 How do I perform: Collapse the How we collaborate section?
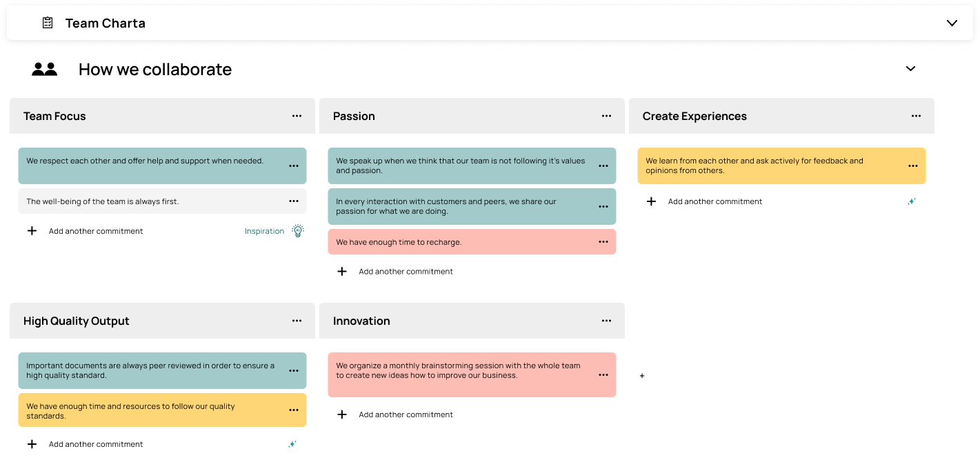tap(910, 69)
